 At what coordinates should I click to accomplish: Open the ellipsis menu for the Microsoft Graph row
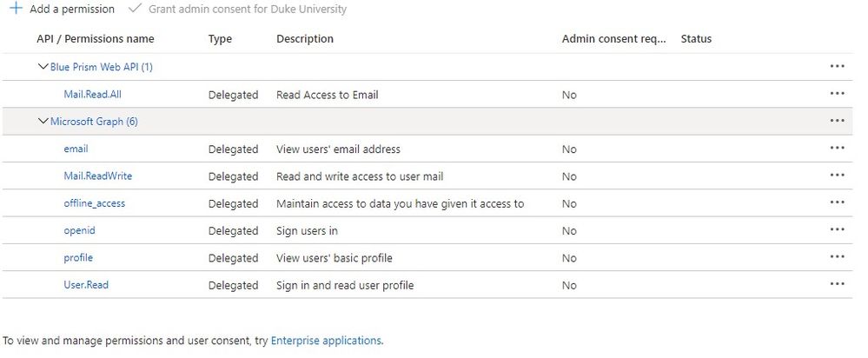(837, 121)
